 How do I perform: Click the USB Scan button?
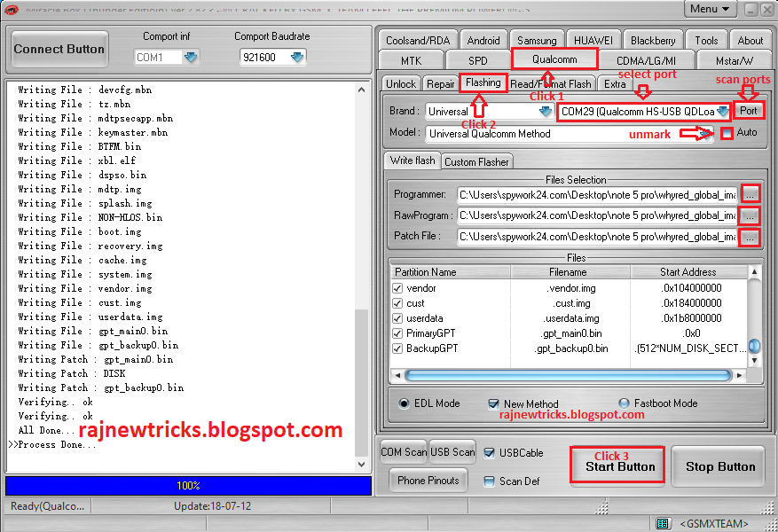(452, 452)
